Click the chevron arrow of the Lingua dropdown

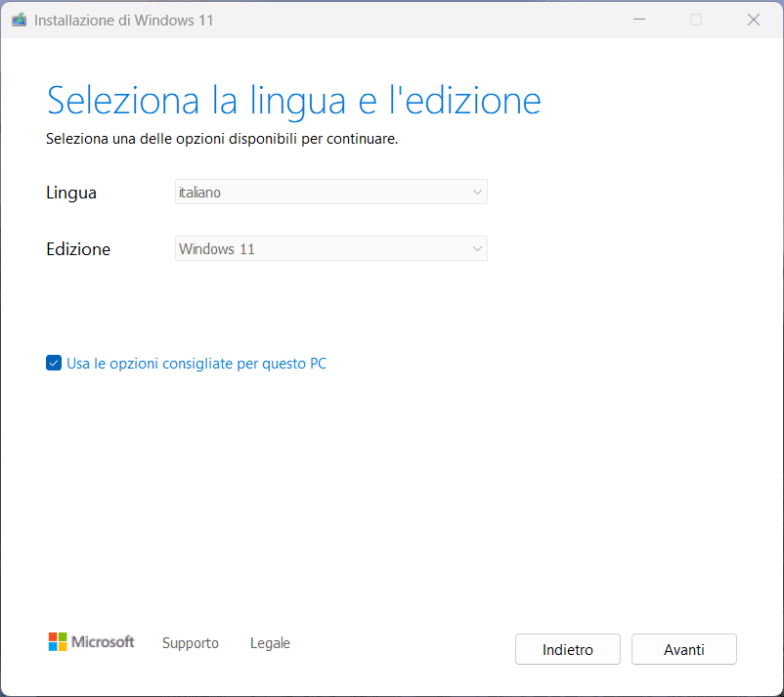[477, 193]
